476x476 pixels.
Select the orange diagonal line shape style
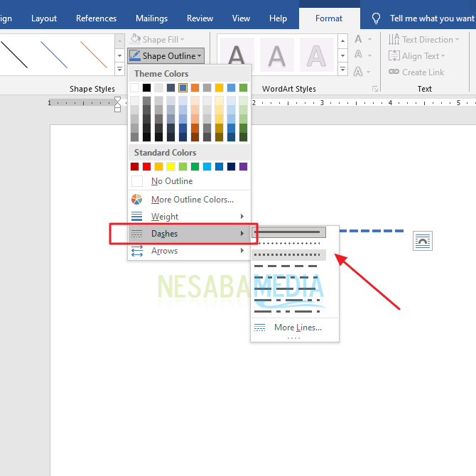pyautogui.click(x=93, y=54)
